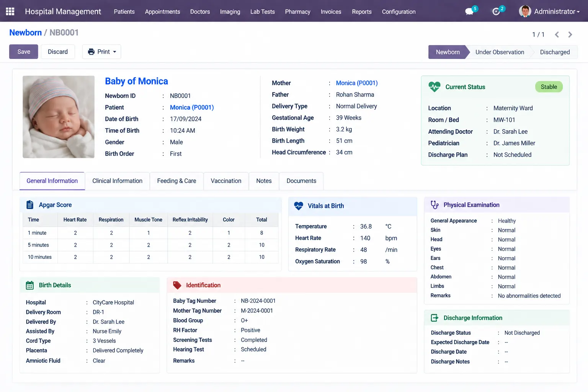Expand the Administrator user menu
588x392 pixels.
click(557, 11)
